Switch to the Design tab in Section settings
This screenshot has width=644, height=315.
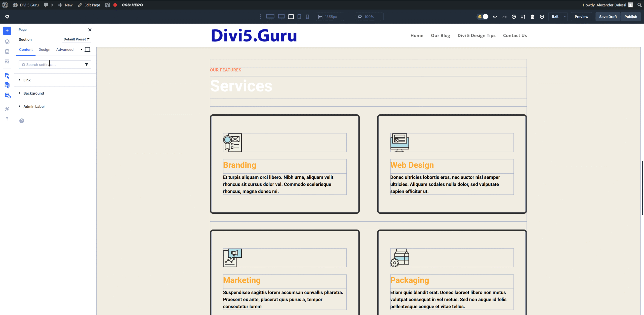[44, 50]
